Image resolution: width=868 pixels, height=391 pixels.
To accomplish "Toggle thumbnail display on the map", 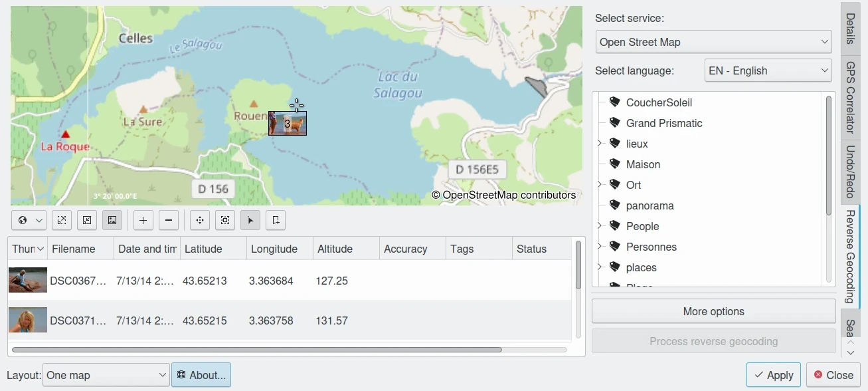I will pos(112,220).
